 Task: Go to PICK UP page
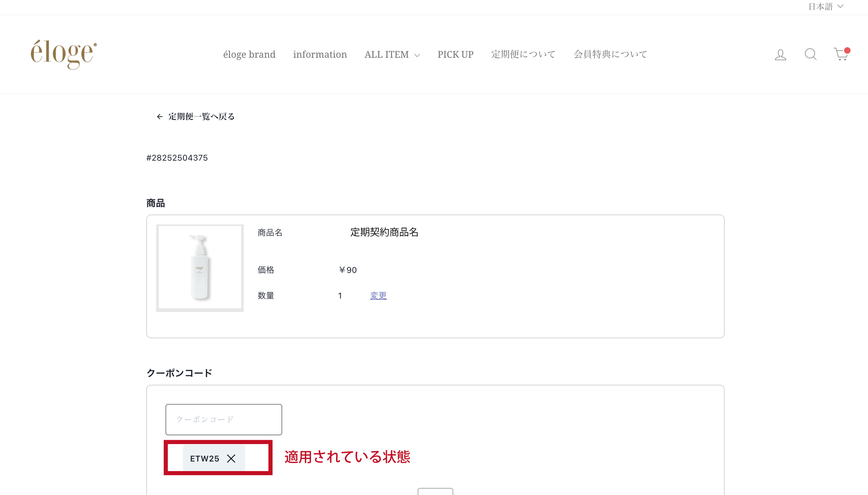tap(455, 54)
